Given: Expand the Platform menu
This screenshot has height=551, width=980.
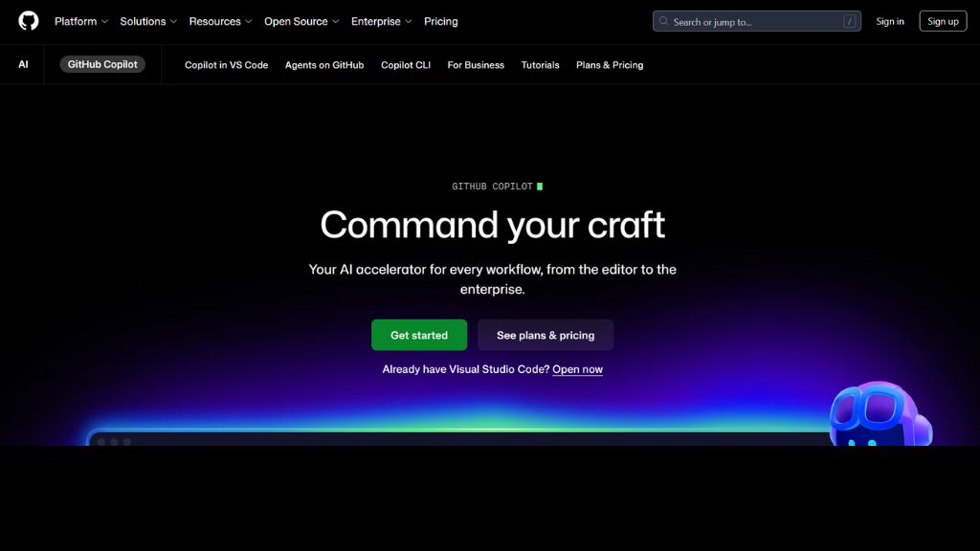Looking at the screenshot, I should point(81,21).
